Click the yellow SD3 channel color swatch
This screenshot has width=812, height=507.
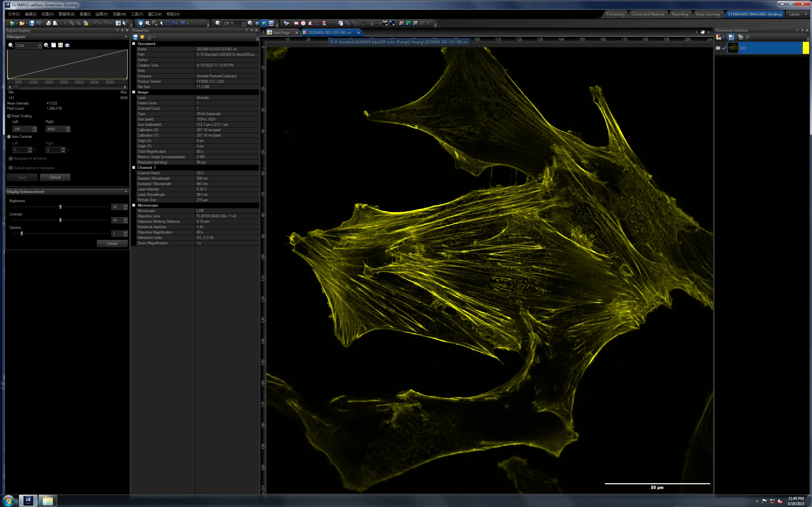point(806,48)
